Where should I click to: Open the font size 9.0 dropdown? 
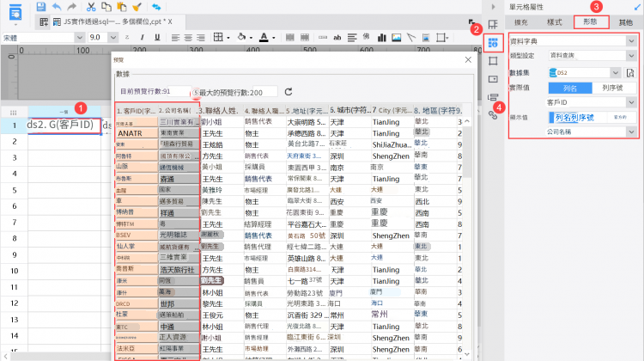coord(113,38)
